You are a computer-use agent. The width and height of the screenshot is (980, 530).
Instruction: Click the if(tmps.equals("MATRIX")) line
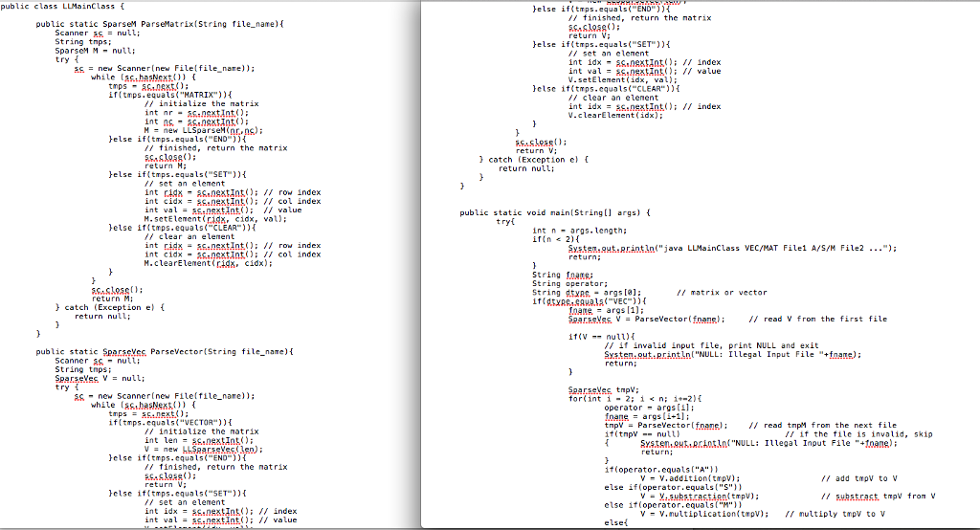(170, 95)
